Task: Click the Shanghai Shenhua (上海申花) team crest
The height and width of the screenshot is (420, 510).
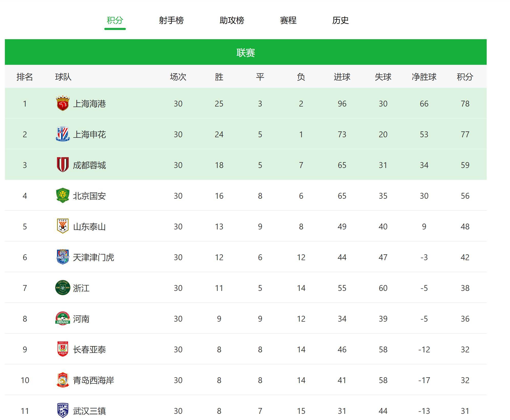Action: point(63,134)
